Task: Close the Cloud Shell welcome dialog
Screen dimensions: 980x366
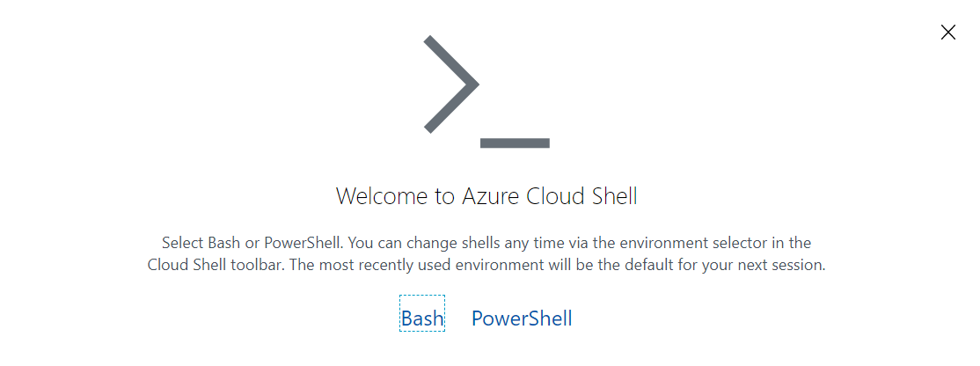Action: click(x=947, y=33)
